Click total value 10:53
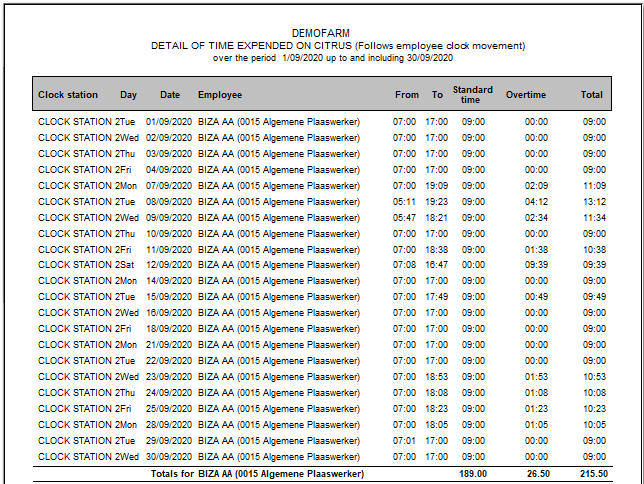This screenshot has height=484, width=644. [x=594, y=377]
